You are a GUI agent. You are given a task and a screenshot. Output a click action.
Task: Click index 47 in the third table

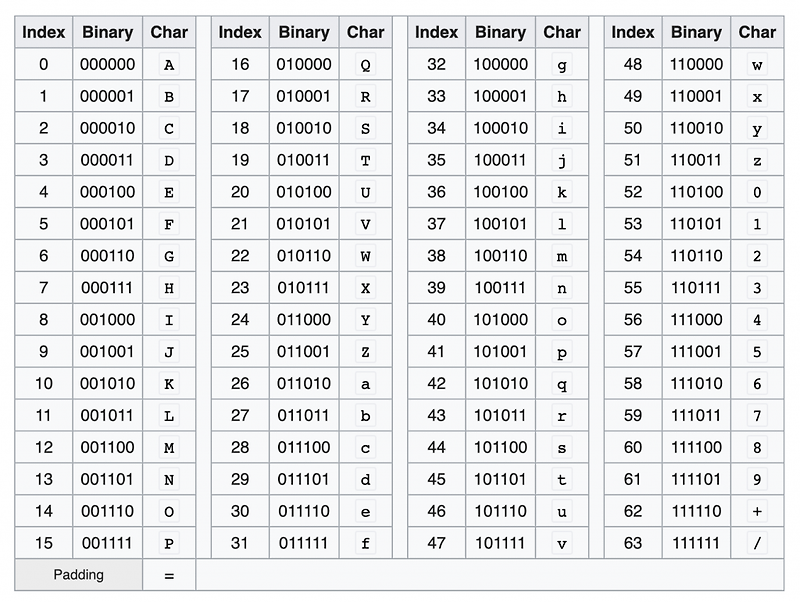[x=437, y=543]
